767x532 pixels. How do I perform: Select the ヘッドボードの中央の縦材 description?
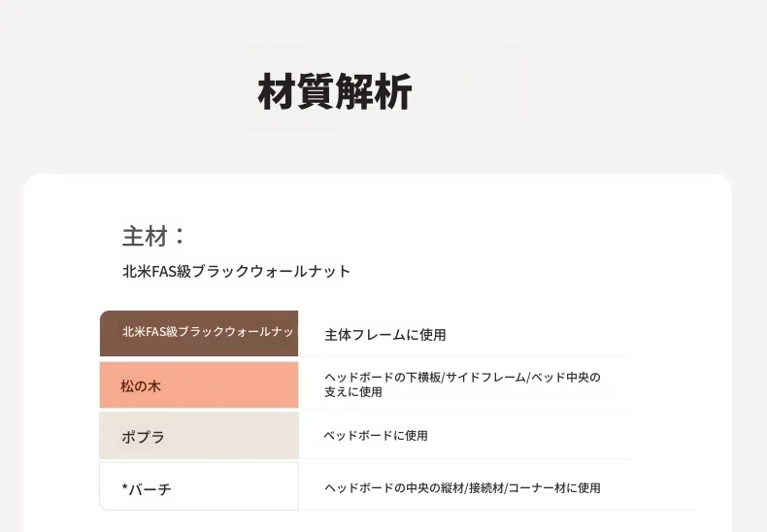coord(394,488)
